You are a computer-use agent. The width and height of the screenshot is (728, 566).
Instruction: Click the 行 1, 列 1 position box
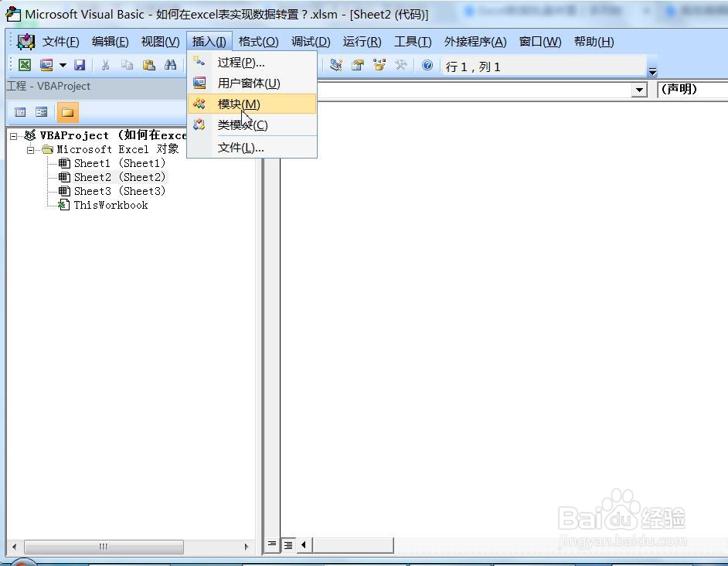click(544, 67)
